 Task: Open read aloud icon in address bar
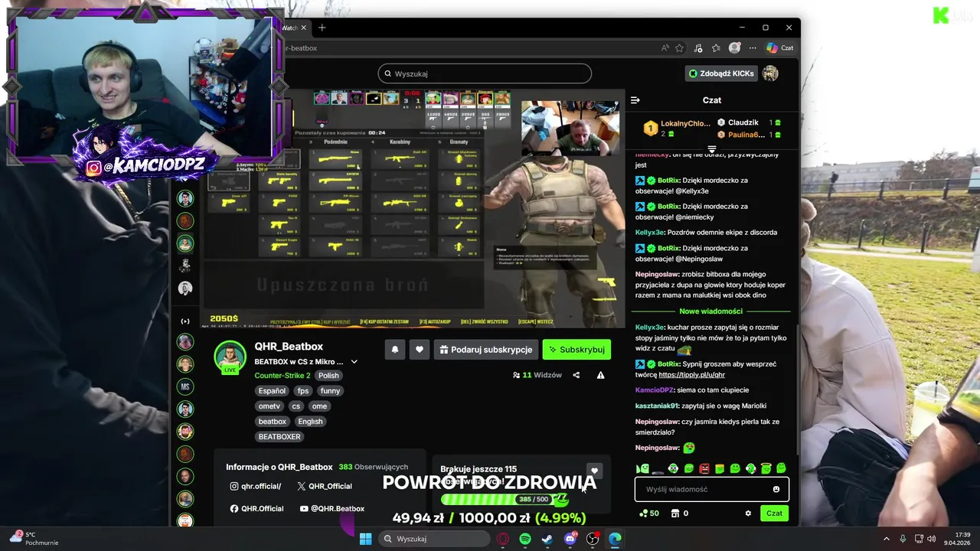coord(665,47)
